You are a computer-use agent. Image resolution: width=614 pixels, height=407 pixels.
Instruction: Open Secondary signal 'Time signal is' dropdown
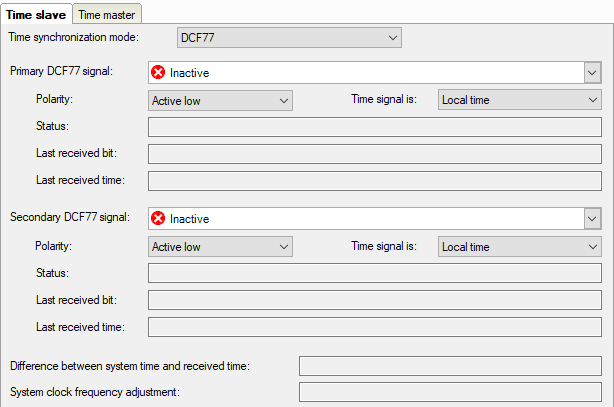click(519, 246)
